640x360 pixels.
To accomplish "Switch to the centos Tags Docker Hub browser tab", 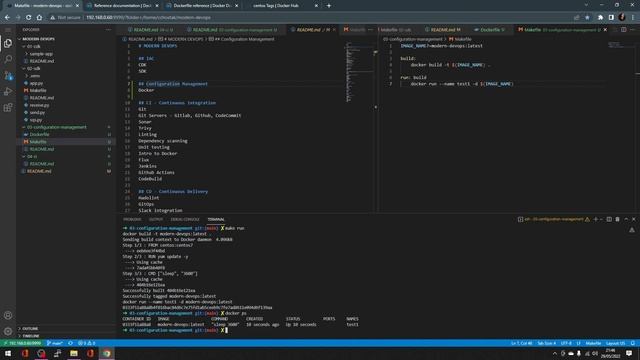I will tap(282, 6).
